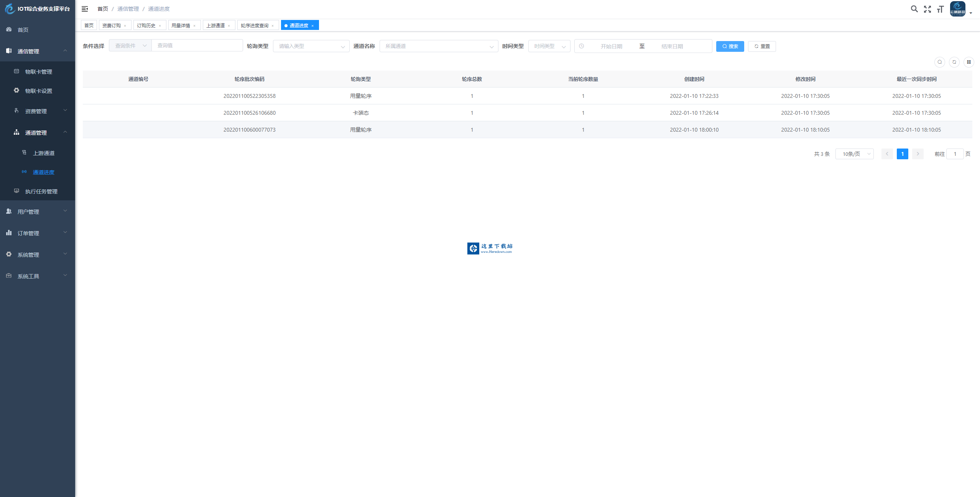This screenshot has width=980, height=497.
Task: Refresh table with round refresh icon
Action: 954,62
